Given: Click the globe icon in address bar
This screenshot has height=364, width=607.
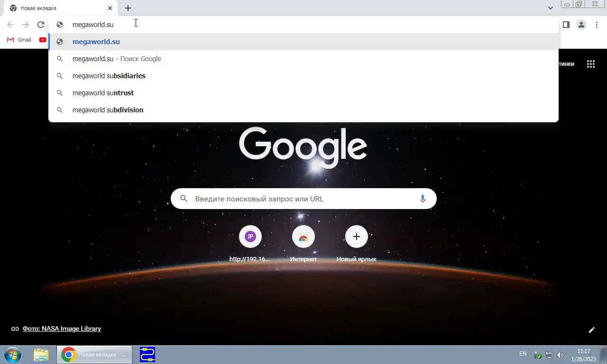Looking at the screenshot, I should click(60, 25).
